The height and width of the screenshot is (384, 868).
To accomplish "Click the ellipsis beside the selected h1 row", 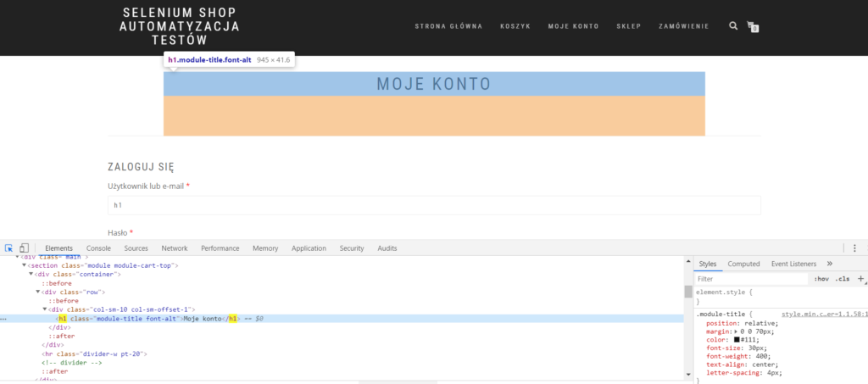I will tap(4, 319).
